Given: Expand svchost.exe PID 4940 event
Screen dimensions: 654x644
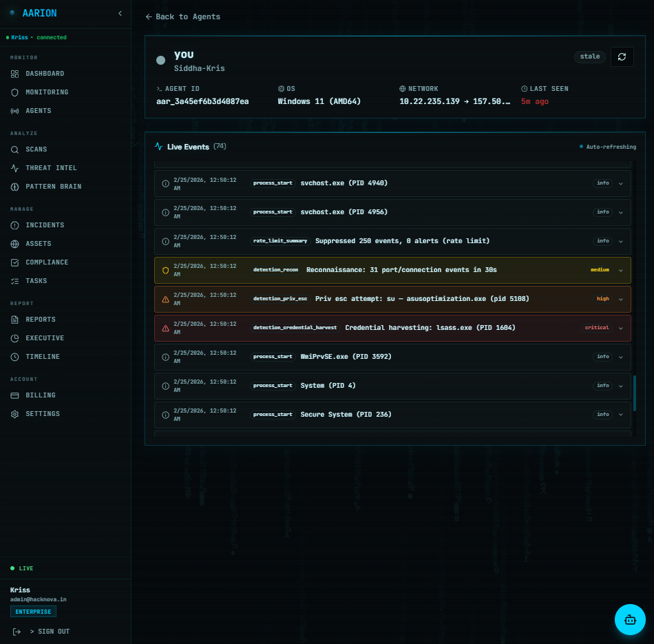Looking at the screenshot, I should point(621,184).
